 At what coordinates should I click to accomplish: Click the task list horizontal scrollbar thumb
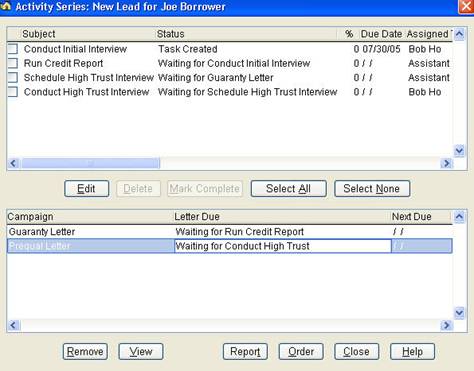(x=91, y=163)
